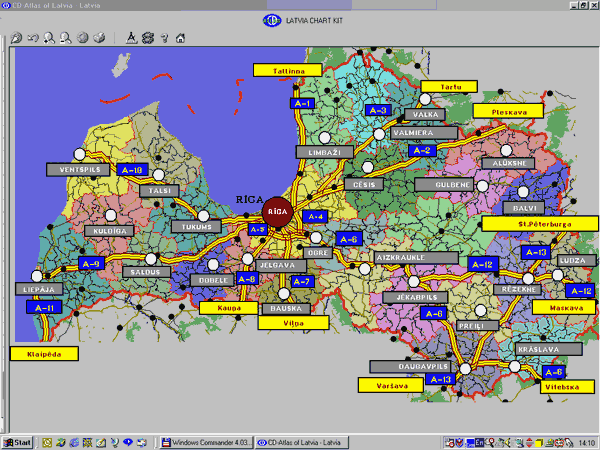Screen dimensions: 600x450
Task: Select the zoom in magnifier tool
Action: pos(49,38)
